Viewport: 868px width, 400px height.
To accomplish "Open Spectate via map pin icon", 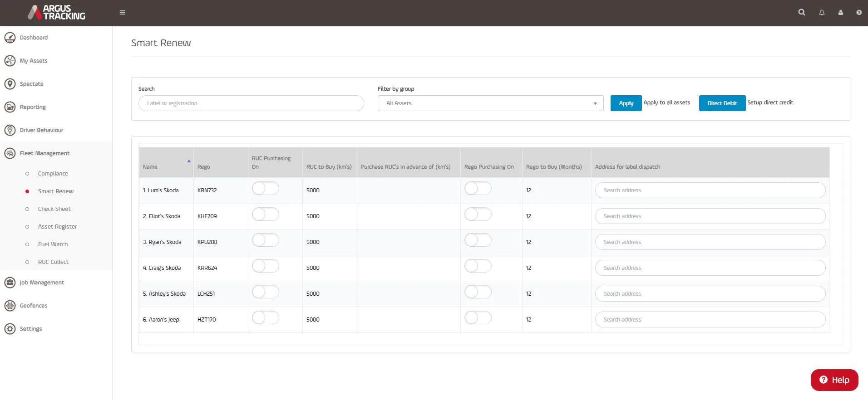I will pyautogui.click(x=10, y=84).
